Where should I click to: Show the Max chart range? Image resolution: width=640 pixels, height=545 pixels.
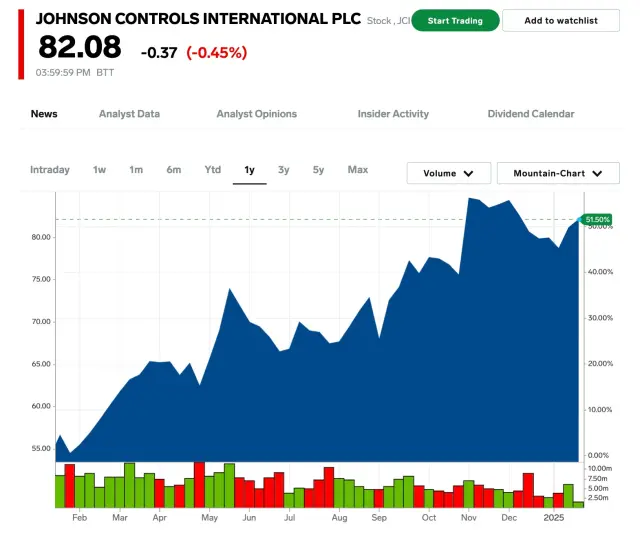coord(358,170)
